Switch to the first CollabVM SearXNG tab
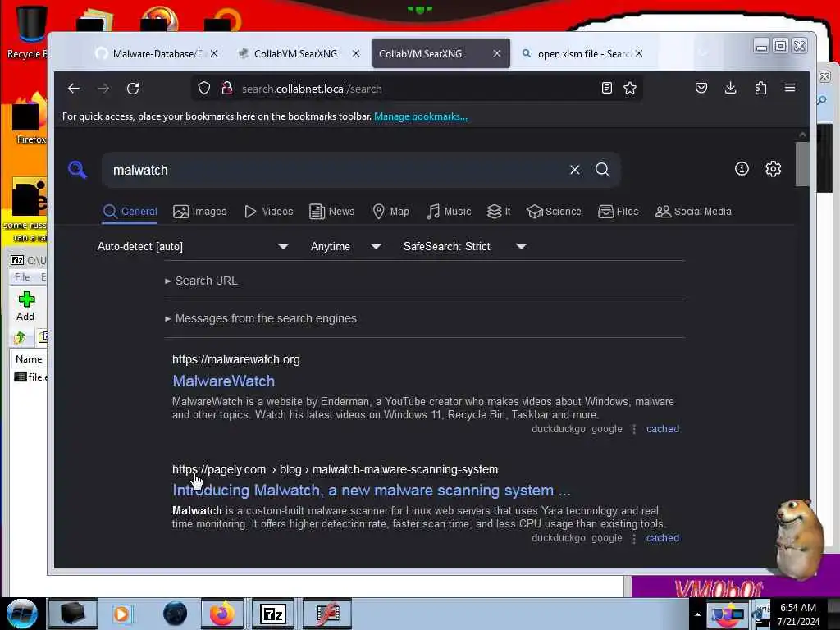The height and width of the screenshot is (630, 840). tap(298, 53)
